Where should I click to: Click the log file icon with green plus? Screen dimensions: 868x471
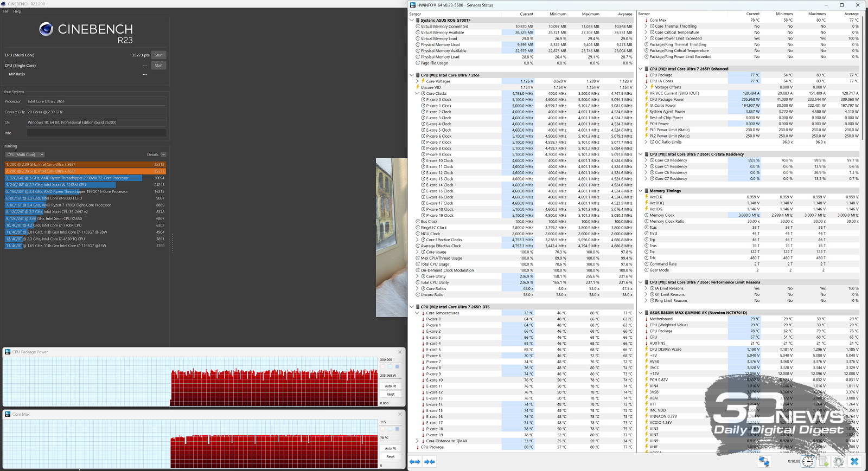(x=824, y=461)
